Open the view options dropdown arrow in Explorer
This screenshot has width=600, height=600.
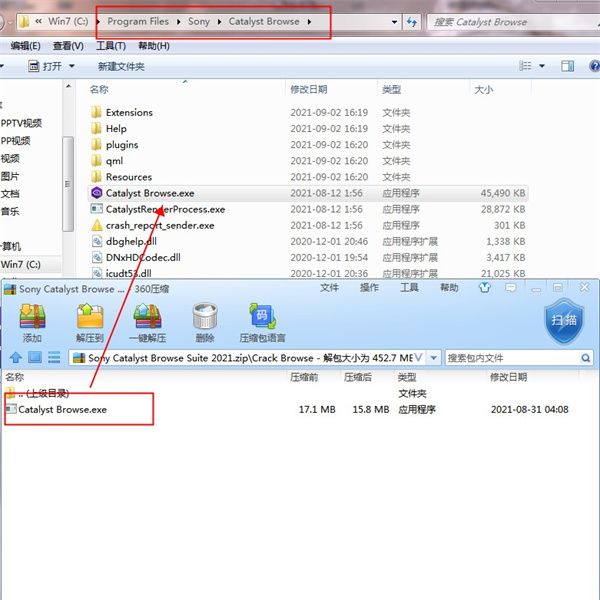pyautogui.click(x=542, y=66)
